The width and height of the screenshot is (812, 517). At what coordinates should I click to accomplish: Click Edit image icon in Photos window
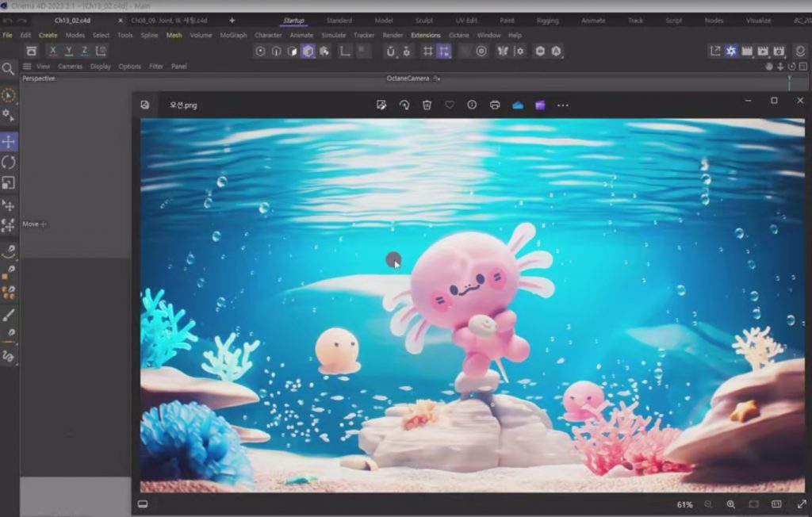381,105
